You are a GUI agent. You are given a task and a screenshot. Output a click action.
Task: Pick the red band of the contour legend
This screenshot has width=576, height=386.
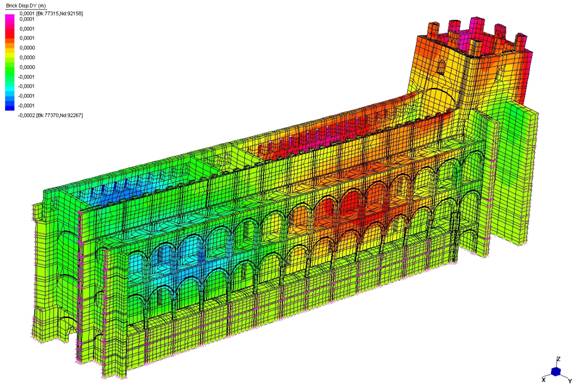coord(10,34)
